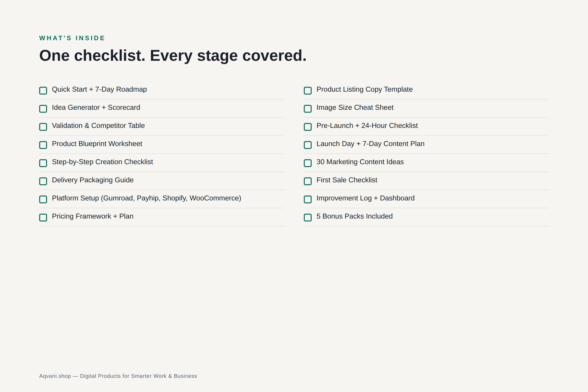Click '5 Bonus Packs Included' label
588x392 pixels.
point(355,216)
